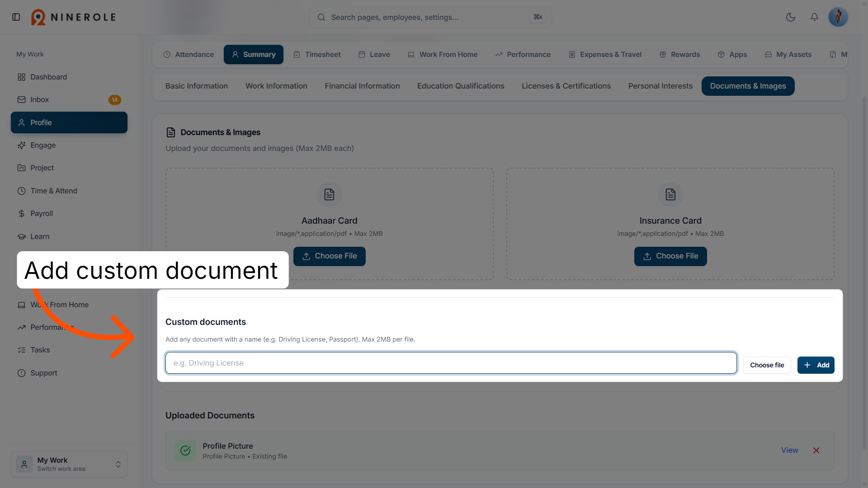868x488 pixels.
Task: Open Rewards tab
Action: pos(679,54)
